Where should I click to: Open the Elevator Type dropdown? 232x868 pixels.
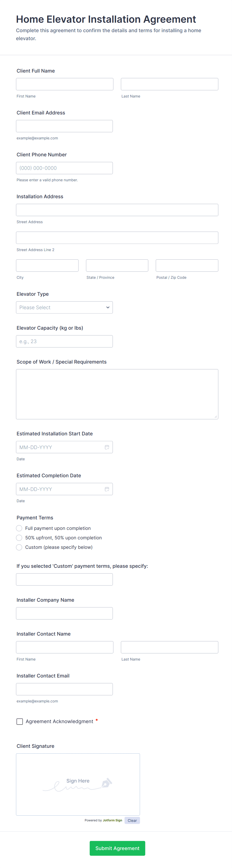point(64,307)
